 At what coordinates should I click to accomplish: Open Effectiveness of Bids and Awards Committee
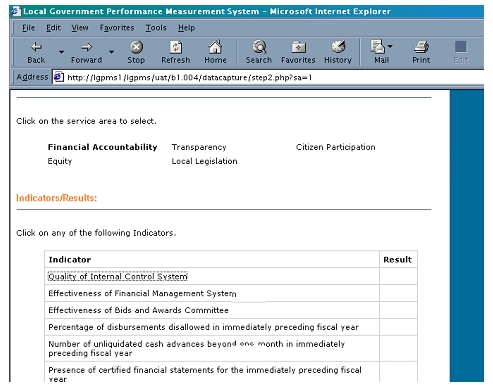[138, 310]
